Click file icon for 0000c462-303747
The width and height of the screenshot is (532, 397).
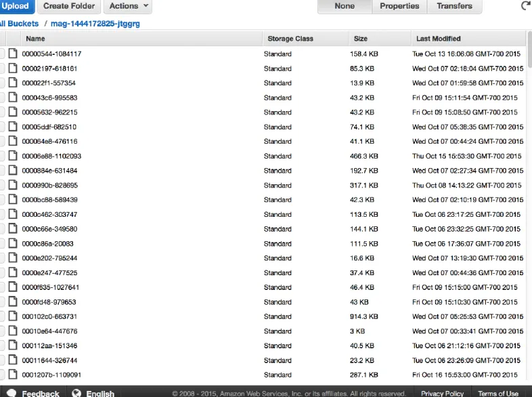(x=13, y=214)
